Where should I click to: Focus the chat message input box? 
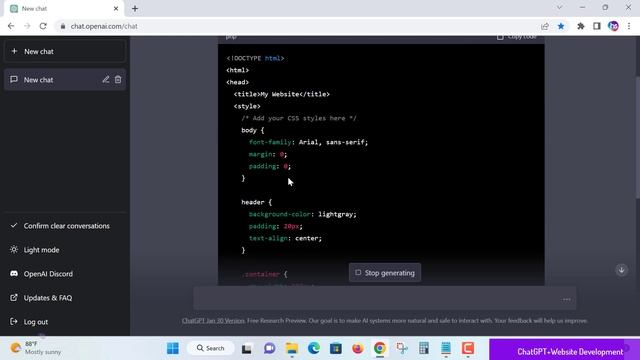coord(385,298)
